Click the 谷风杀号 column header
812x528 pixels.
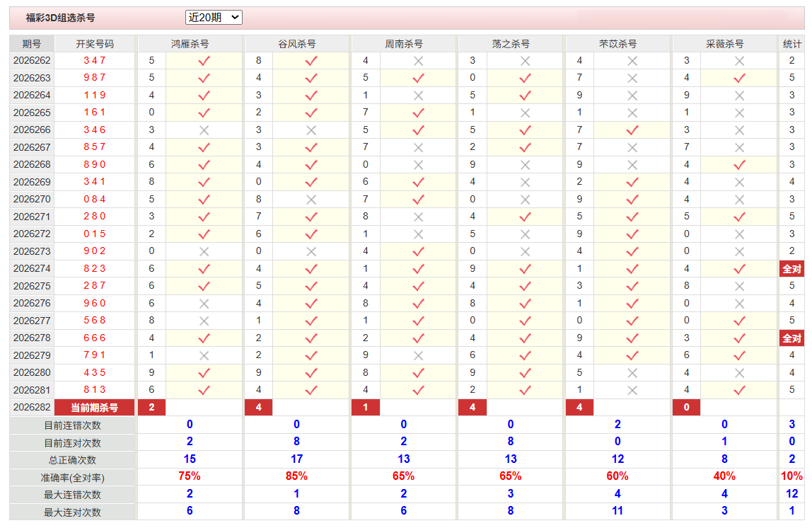pyautogui.click(x=297, y=44)
